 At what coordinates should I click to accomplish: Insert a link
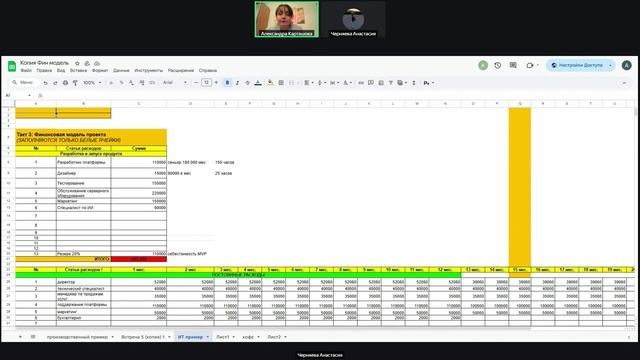click(x=361, y=83)
